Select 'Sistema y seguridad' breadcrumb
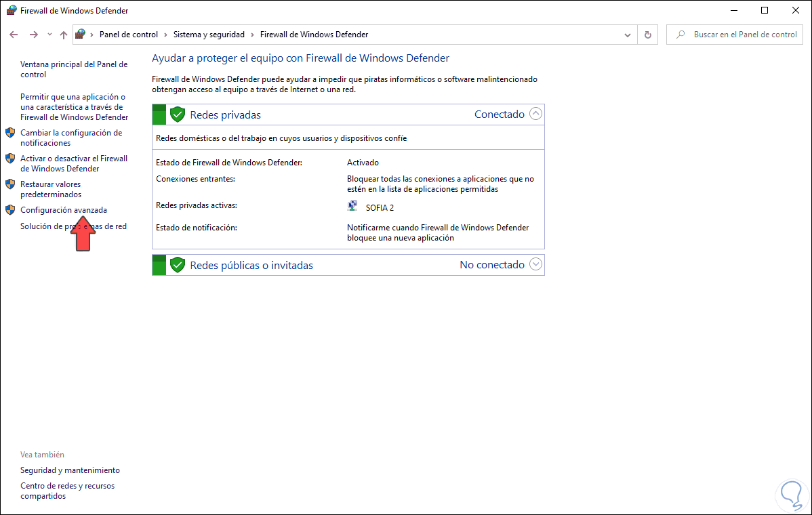This screenshot has width=812, height=515. pyautogui.click(x=209, y=34)
